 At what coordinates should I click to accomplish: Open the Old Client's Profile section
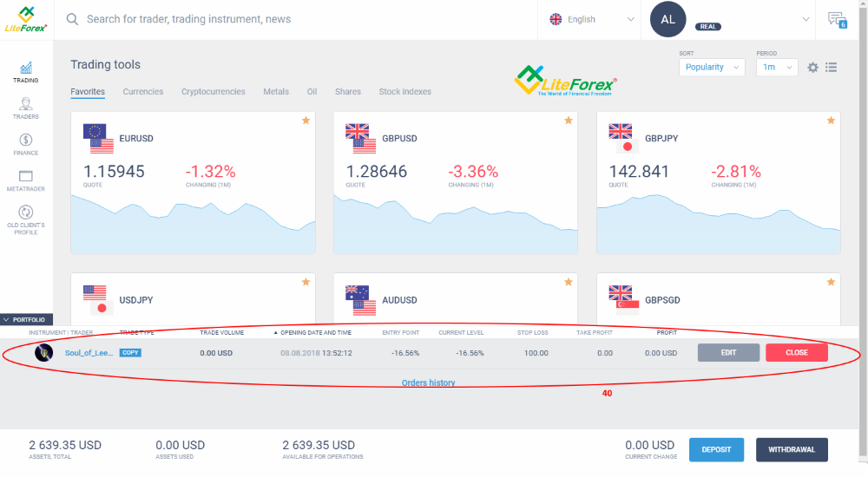[x=26, y=219]
